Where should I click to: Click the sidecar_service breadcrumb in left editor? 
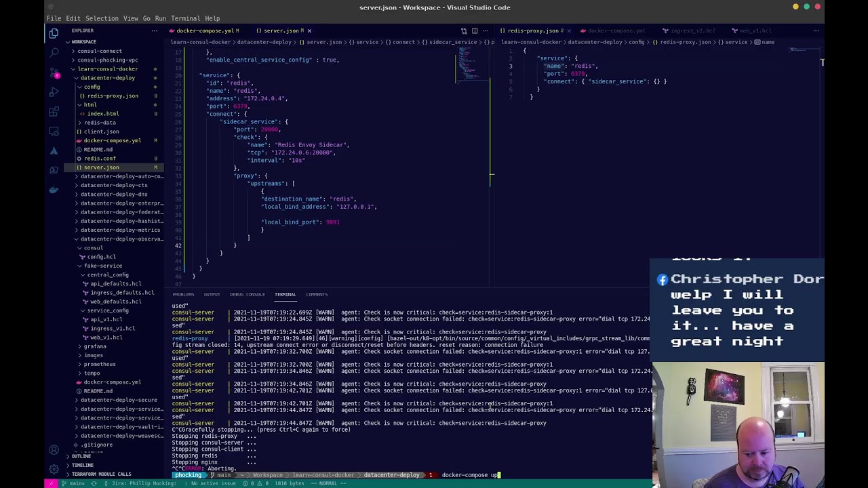click(452, 42)
